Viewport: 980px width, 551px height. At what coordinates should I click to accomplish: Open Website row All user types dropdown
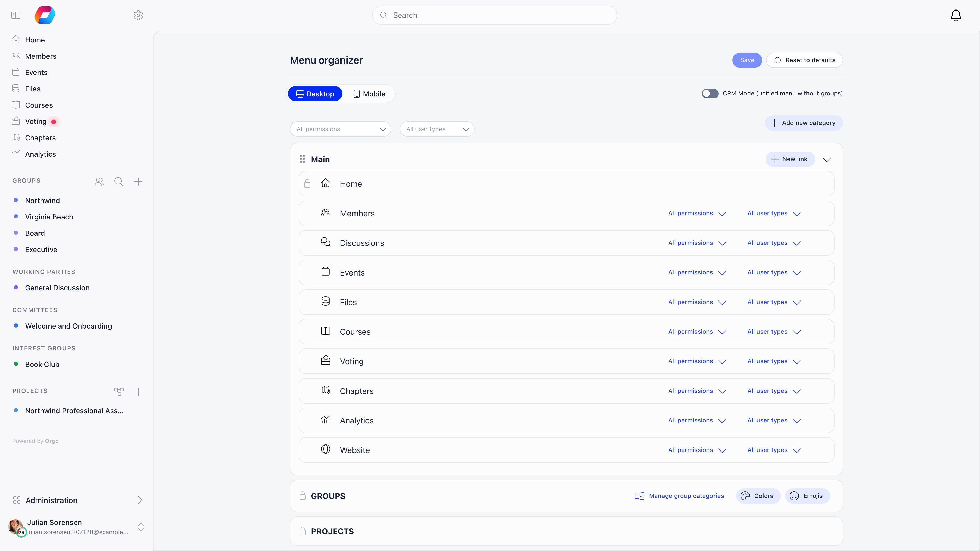774,450
